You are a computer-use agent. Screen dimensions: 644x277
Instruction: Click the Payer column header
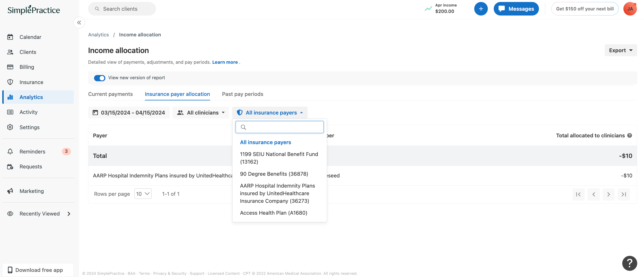100,135
